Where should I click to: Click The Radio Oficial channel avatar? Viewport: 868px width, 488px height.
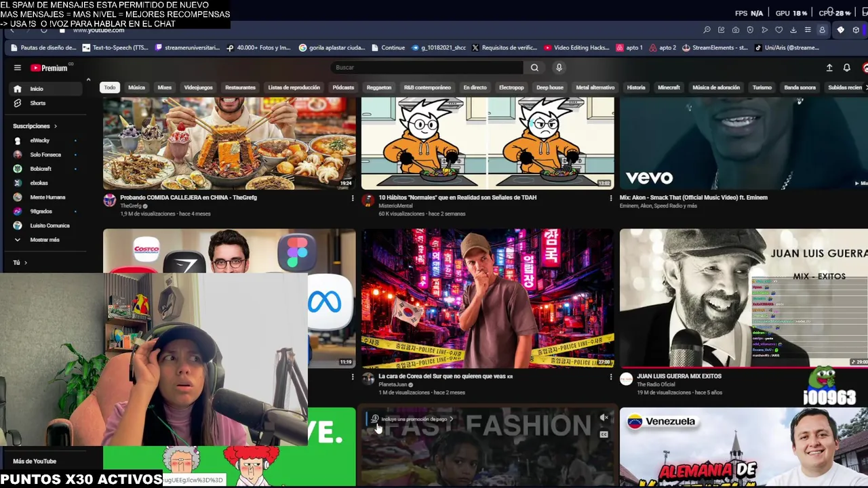626,378
